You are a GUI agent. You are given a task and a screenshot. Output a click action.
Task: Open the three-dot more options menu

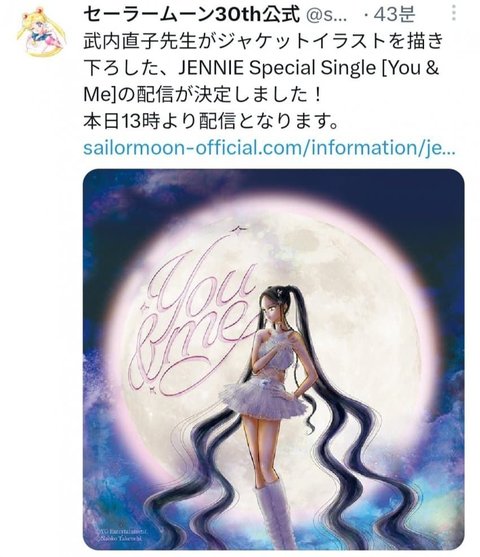point(454,12)
